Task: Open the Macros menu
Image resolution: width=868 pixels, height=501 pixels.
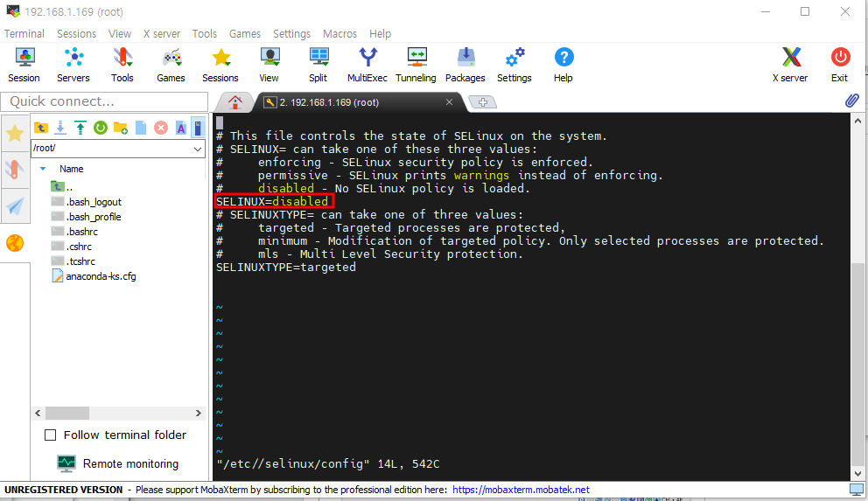Action: pyautogui.click(x=339, y=34)
